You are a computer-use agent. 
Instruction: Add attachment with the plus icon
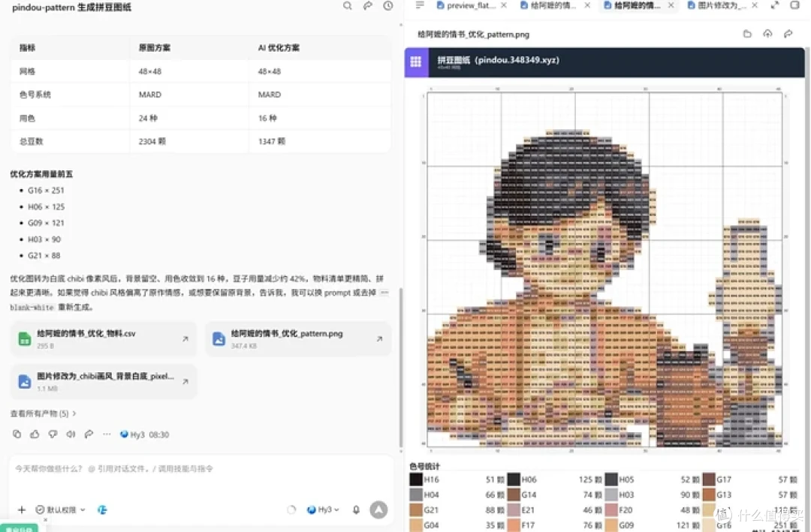(x=22, y=509)
